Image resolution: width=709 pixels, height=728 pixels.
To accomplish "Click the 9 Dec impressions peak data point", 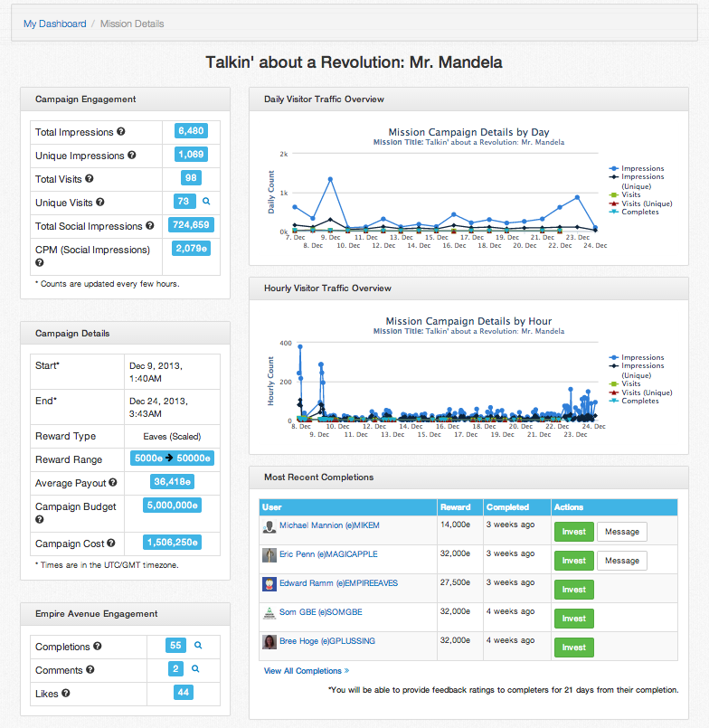I will click(330, 179).
